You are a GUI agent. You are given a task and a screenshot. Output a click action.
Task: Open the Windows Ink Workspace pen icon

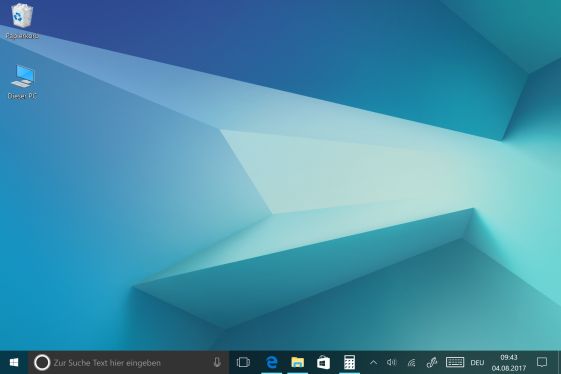pyautogui.click(x=432, y=363)
